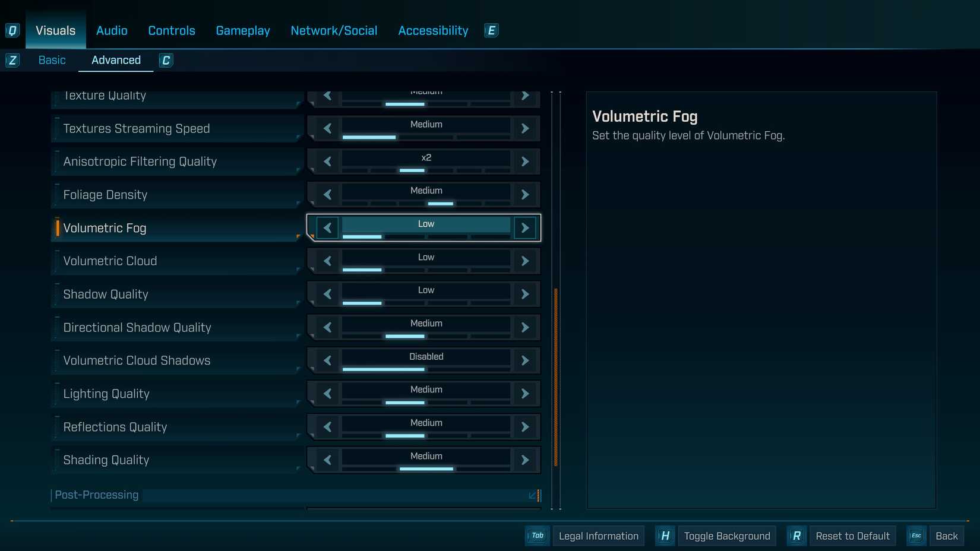Screen dimensions: 980x551
Task: Click the C key hint icon after Advanced
Action: (166, 60)
